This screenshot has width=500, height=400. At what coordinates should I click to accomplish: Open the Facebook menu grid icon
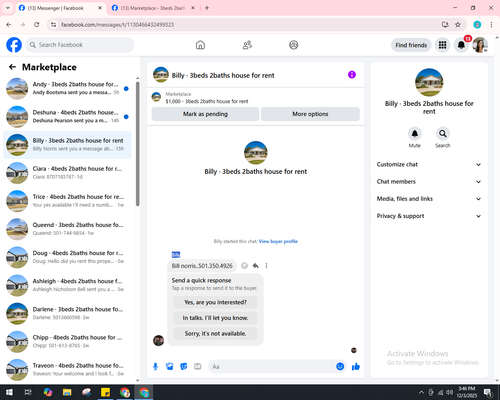click(x=442, y=45)
